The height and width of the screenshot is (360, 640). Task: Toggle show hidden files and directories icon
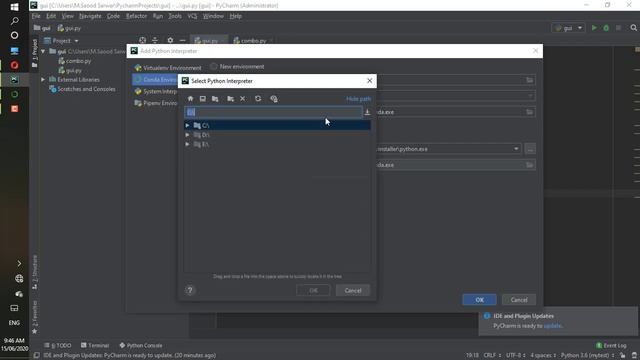pyautogui.click(x=274, y=99)
